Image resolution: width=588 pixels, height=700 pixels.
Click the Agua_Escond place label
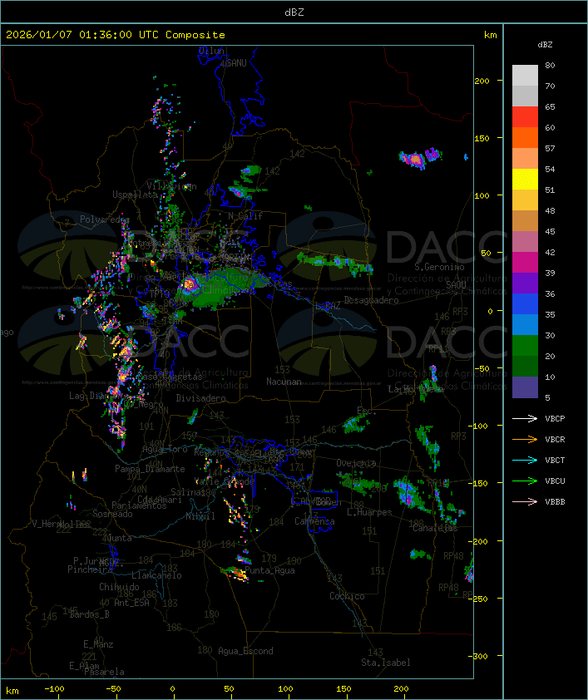pos(245,651)
